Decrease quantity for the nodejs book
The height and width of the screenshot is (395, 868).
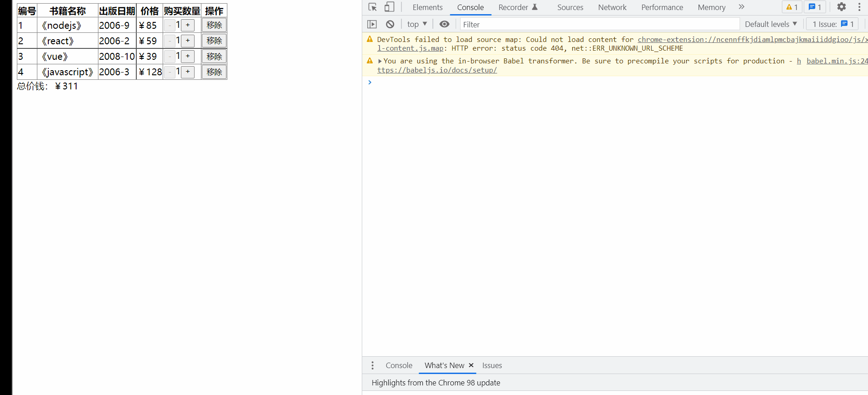[x=169, y=25]
